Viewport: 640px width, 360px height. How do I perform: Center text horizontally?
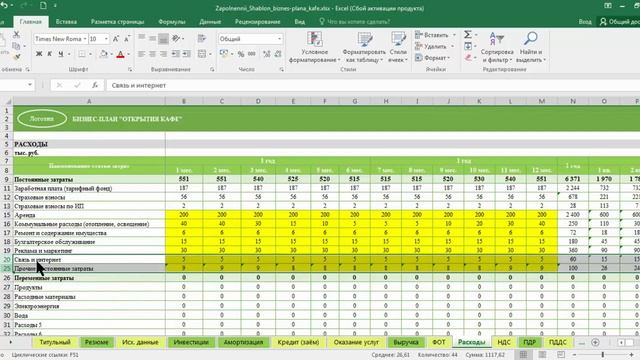152,54
